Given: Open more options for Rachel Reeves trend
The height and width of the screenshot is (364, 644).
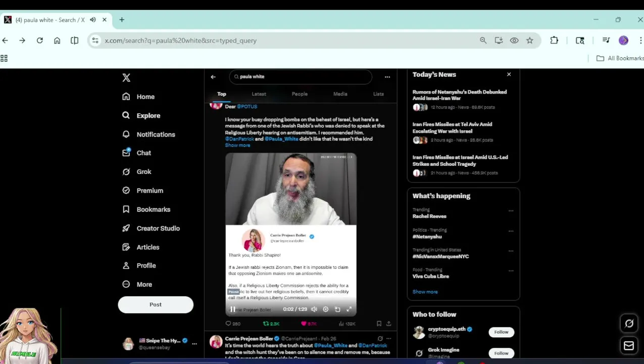Looking at the screenshot, I should pyautogui.click(x=511, y=211).
